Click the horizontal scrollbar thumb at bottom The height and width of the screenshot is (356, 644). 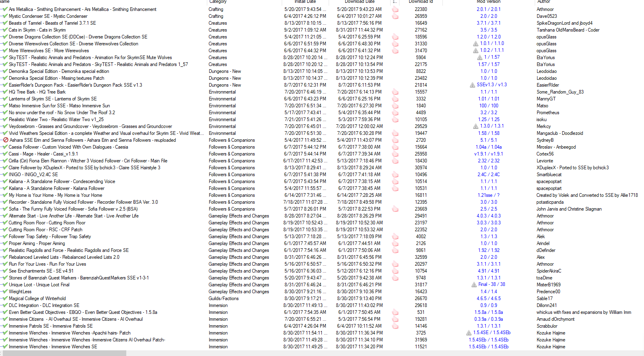(x=65, y=353)
